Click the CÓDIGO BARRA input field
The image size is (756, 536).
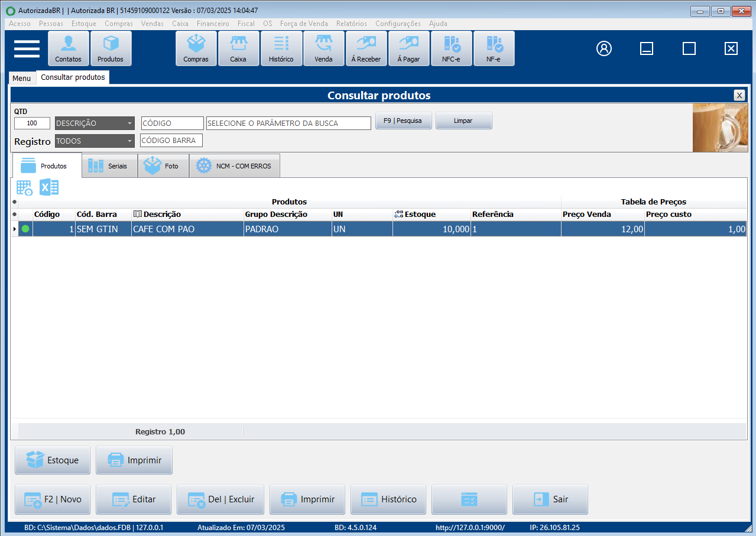click(171, 141)
